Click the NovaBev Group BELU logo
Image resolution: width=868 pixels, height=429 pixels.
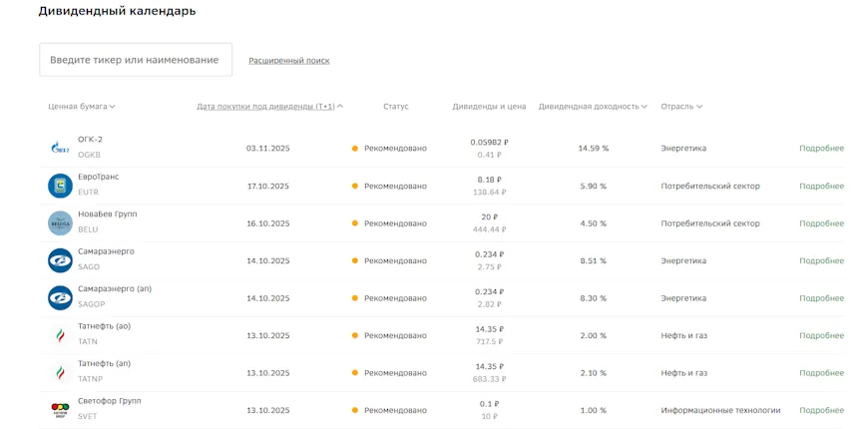(x=60, y=223)
